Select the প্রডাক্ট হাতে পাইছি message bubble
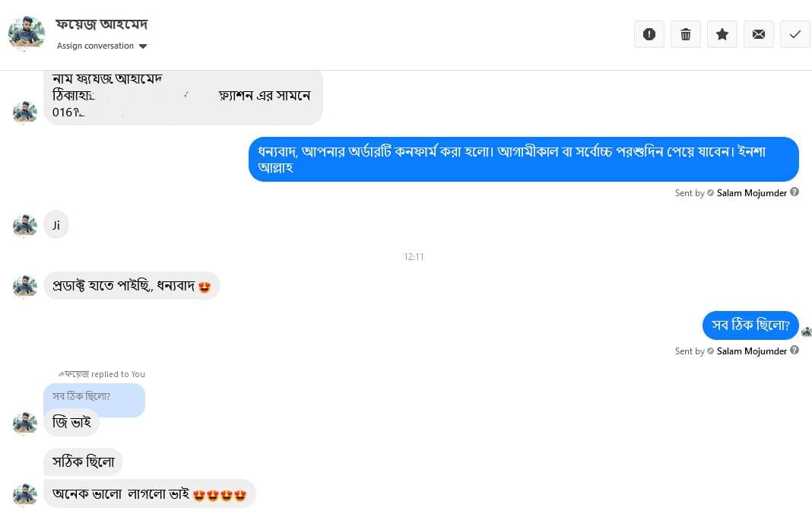812x530 pixels. [132, 286]
